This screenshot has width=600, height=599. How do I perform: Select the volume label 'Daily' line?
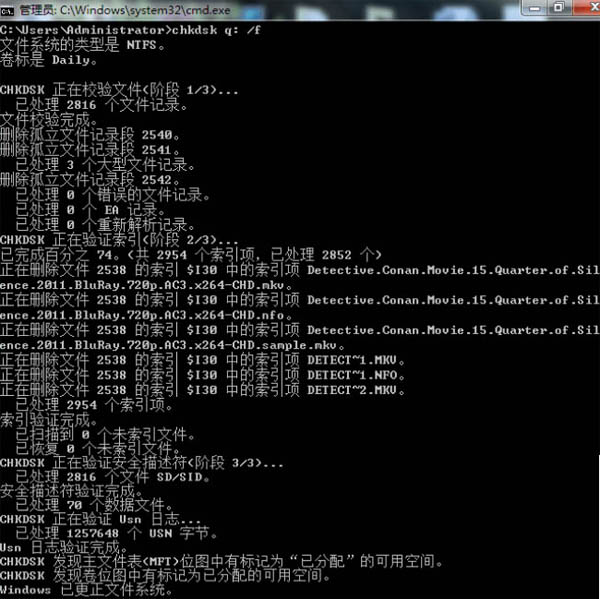point(51,60)
